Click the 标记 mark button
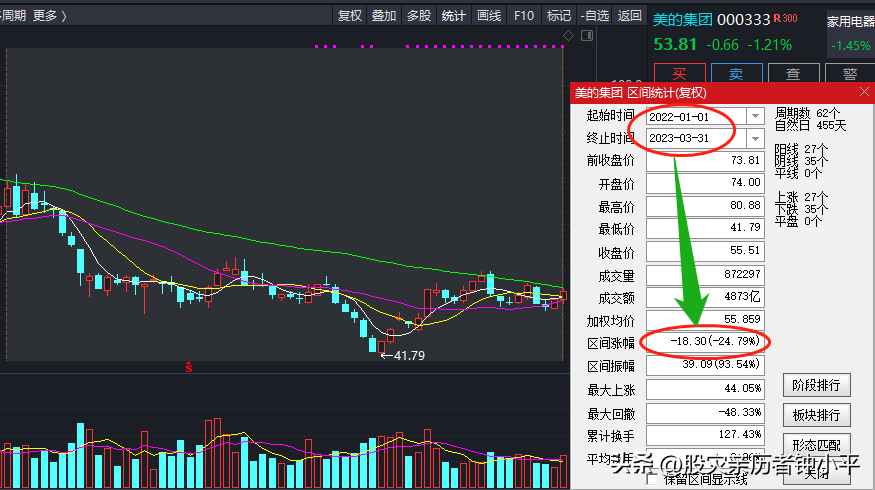Image resolution: width=875 pixels, height=490 pixels. pyautogui.click(x=558, y=16)
